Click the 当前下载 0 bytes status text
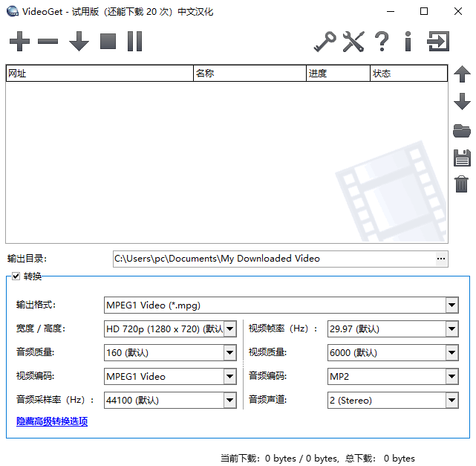 point(279,458)
